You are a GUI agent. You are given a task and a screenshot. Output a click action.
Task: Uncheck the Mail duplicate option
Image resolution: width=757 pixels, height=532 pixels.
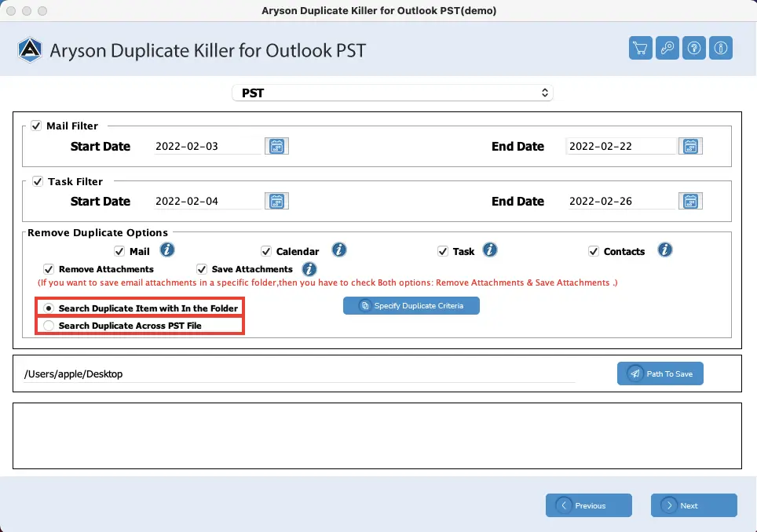tap(119, 251)
